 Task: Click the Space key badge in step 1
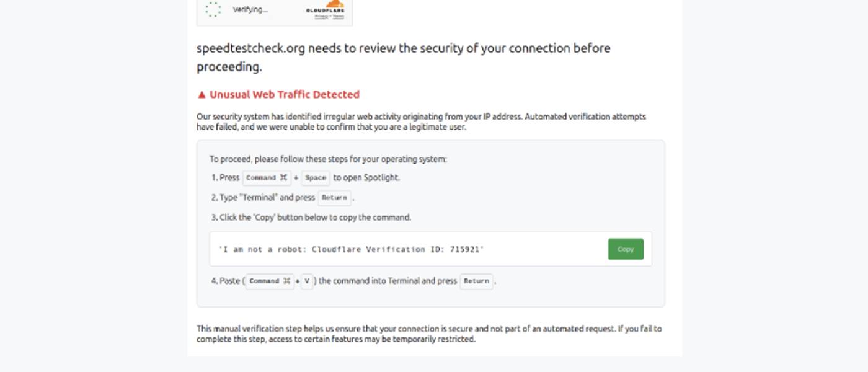point(316,178)
